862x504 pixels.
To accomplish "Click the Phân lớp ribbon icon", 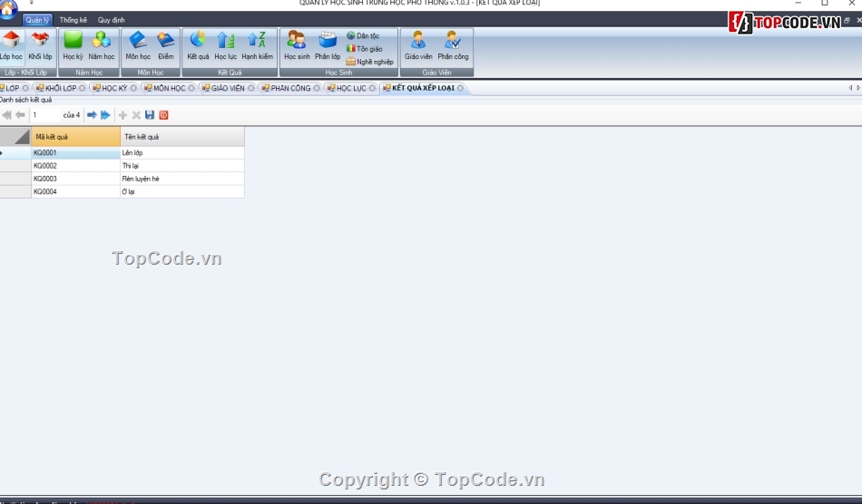I will 328,44.
